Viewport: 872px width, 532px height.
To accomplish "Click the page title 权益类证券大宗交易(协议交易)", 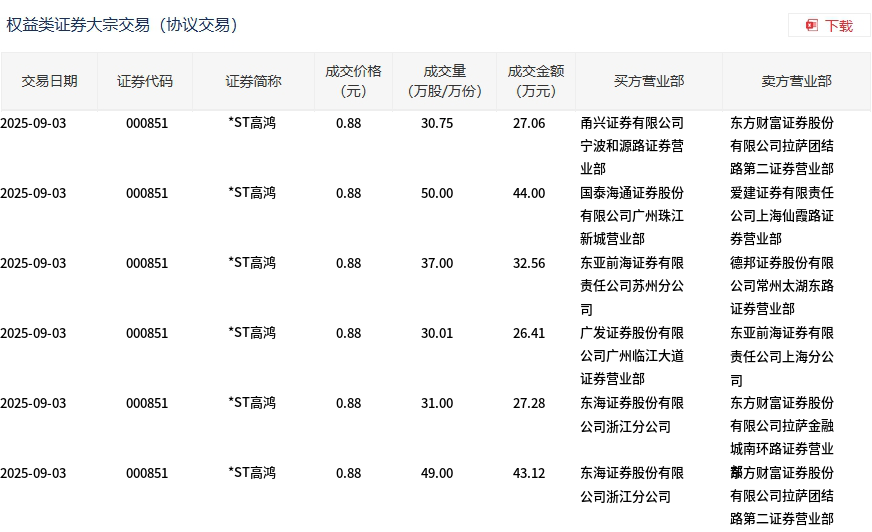I will pos(122,25).
